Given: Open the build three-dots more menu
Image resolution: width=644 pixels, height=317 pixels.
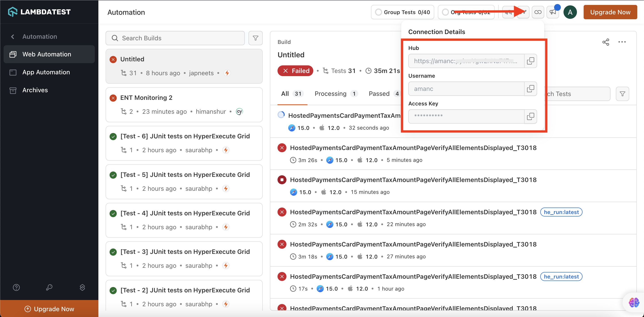Looking at the screenshot, I should (622, 42).
